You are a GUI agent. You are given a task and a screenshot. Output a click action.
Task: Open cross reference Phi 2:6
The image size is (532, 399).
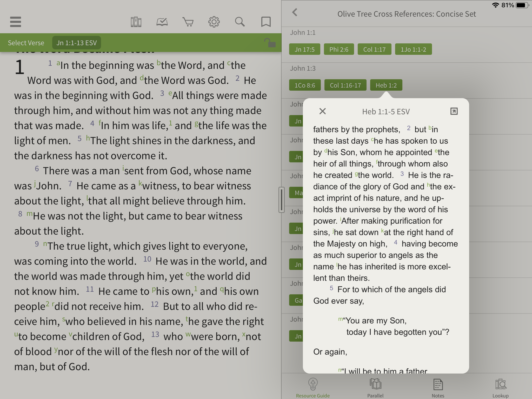339,49
